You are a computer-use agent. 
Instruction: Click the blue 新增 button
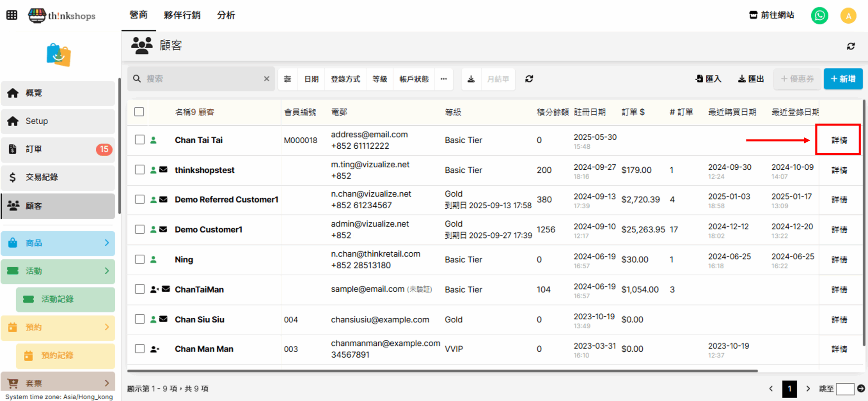(x=843, y=79)
